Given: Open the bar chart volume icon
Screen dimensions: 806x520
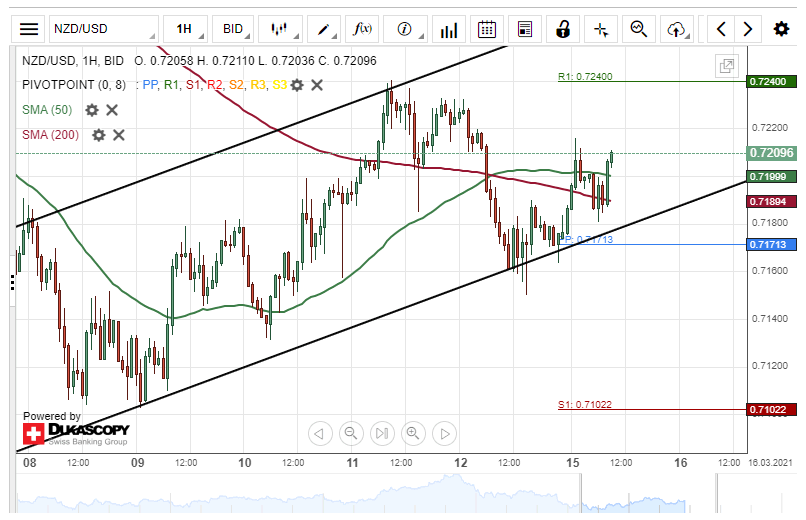Looking at the screenshot, I should click(x=449, y=29).
